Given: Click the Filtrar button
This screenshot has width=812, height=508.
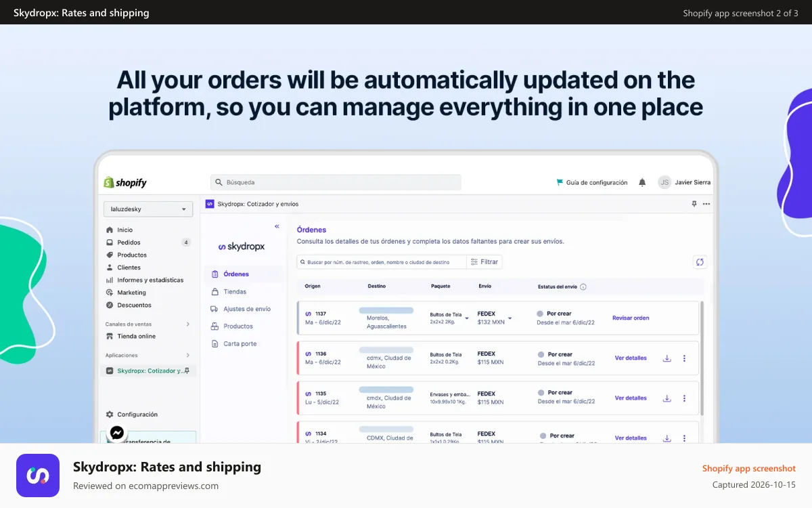Looking at the screenshot, I should 484,262.
